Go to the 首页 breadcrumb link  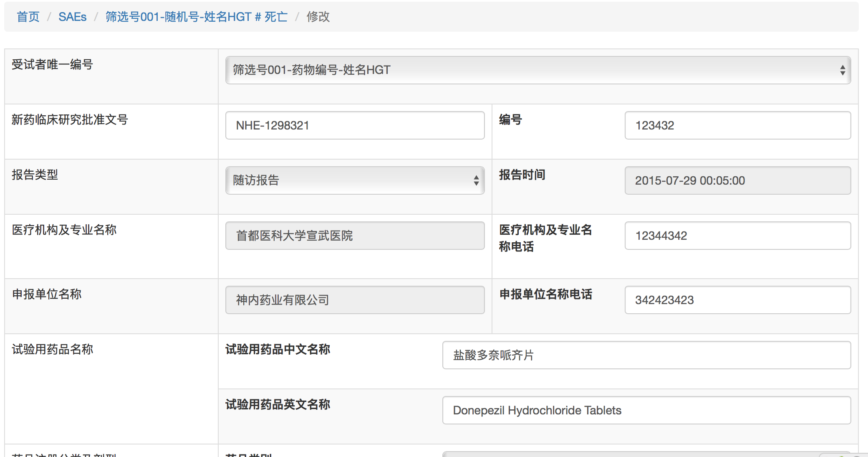28,17
